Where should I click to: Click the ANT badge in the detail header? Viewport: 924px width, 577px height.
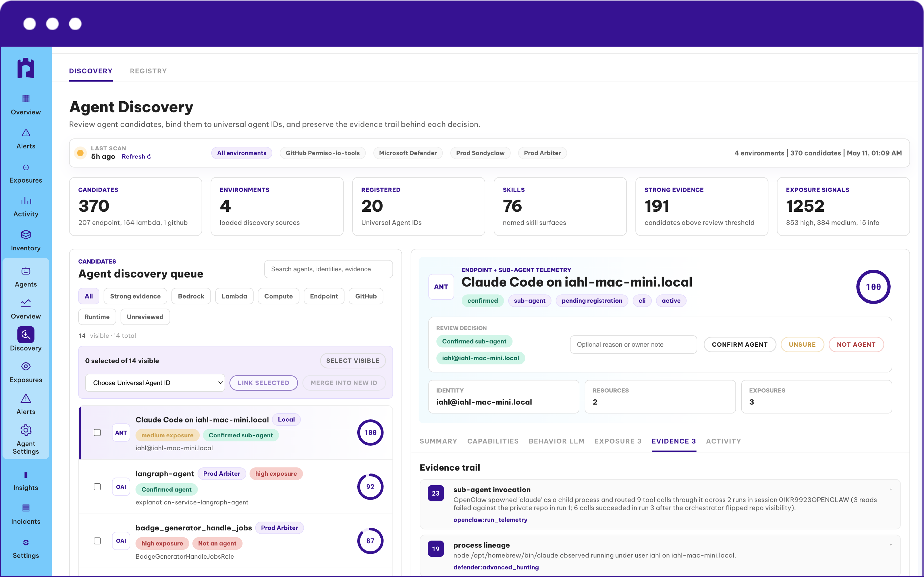point(441,287)
